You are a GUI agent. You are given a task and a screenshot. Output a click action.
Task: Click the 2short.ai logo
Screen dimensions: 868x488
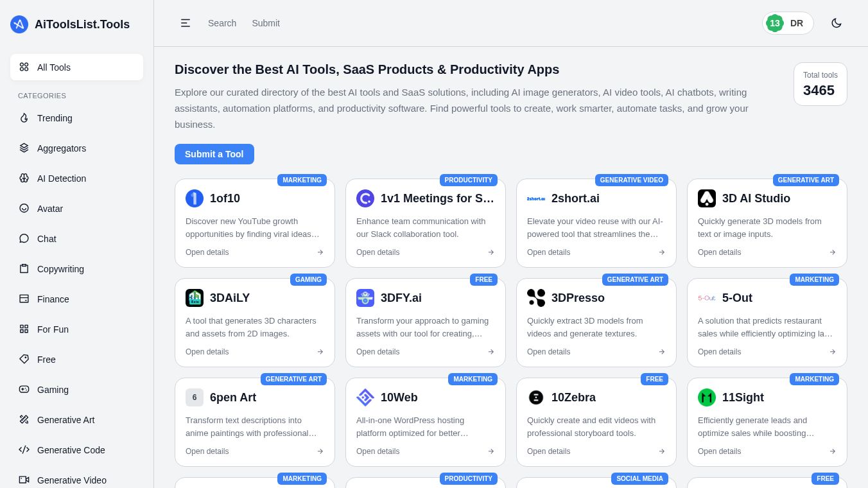pos(536,198)
